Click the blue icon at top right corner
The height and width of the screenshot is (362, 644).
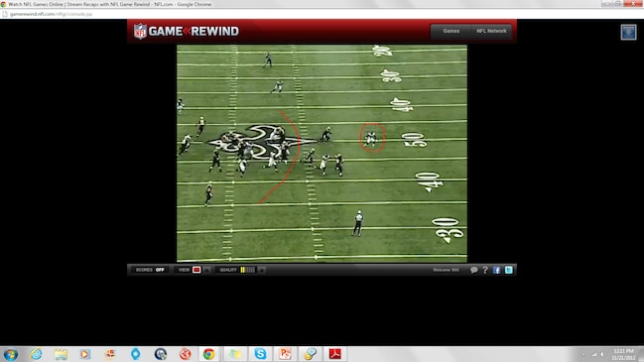[628, 32]
